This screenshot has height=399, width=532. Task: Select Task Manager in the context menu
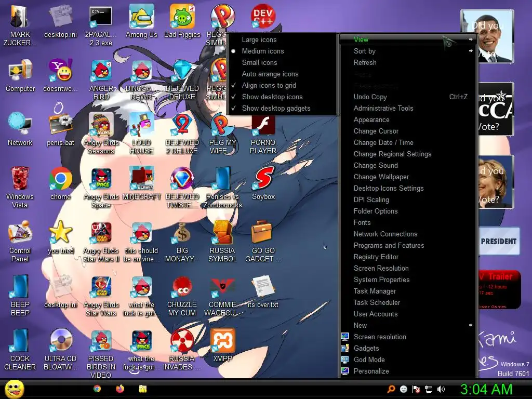(408, 291)
